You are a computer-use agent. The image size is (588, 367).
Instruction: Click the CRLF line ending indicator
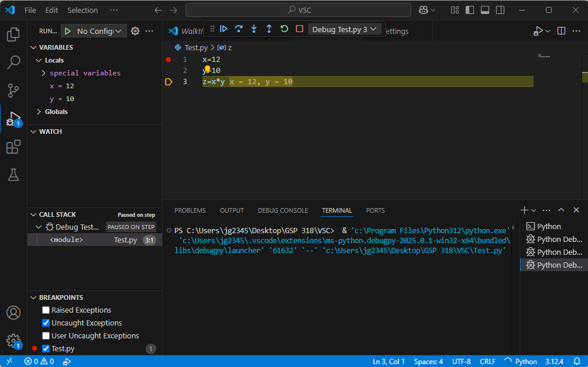(487, 361)
